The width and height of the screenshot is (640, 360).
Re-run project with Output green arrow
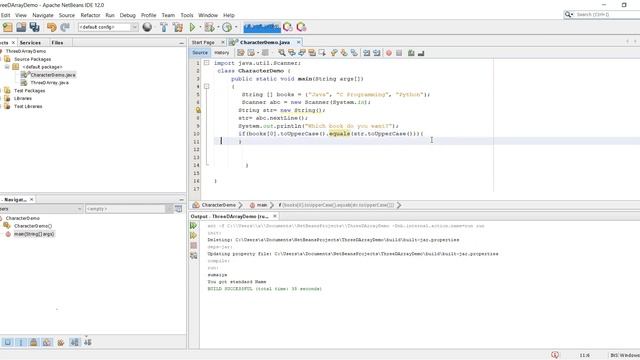[193, 226]
